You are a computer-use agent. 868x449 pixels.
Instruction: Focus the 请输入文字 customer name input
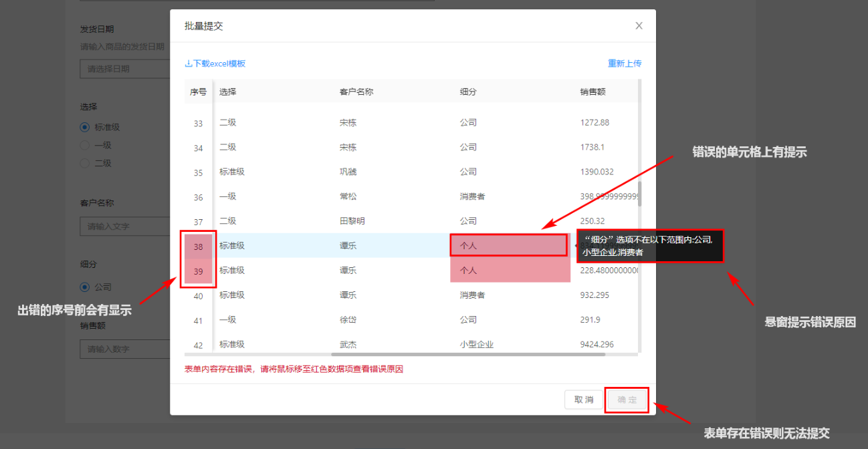click(124, 227)
